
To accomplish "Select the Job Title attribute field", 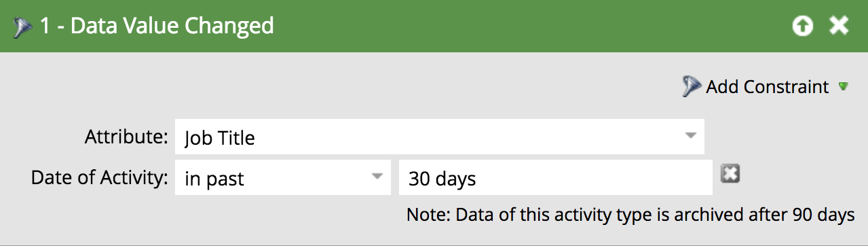I will point(439,137).
